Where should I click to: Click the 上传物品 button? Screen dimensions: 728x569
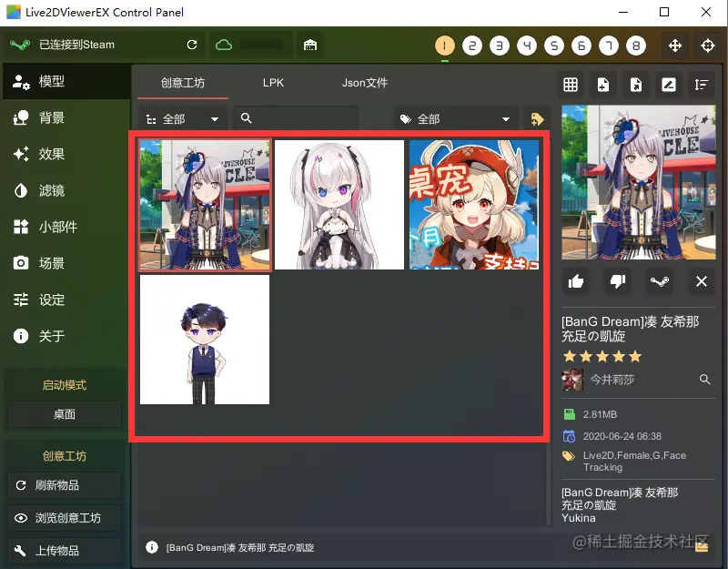point(65,551)
